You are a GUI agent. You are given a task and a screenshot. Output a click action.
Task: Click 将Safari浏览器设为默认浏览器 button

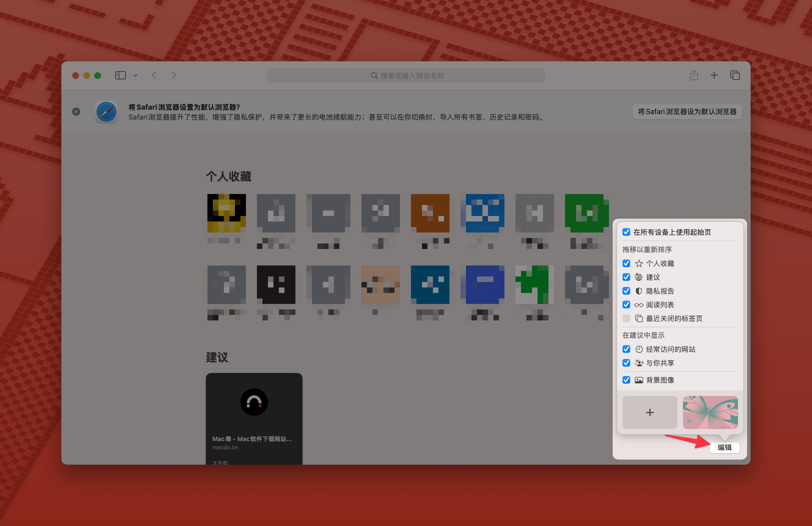(687, 112)
